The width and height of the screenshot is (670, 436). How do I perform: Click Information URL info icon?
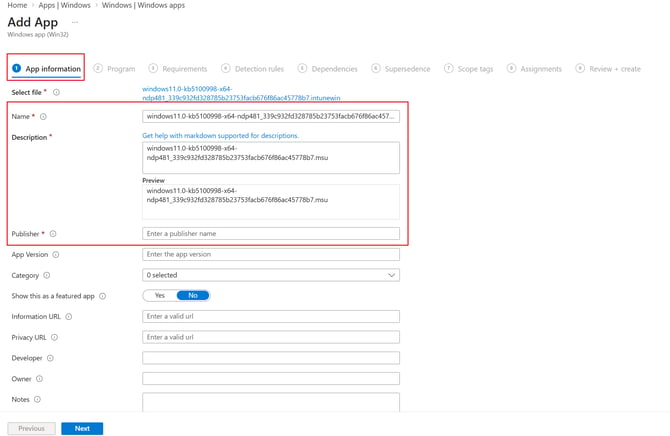point(69,317)
